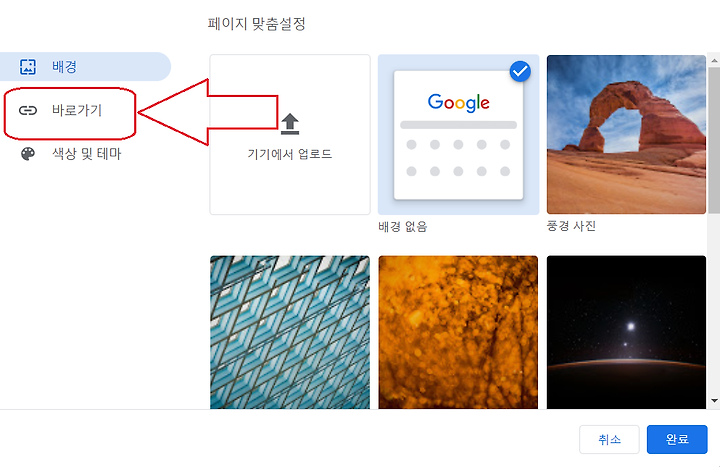
Task: Select the blue geometric building thumbnail
Action: click(290, 332)
